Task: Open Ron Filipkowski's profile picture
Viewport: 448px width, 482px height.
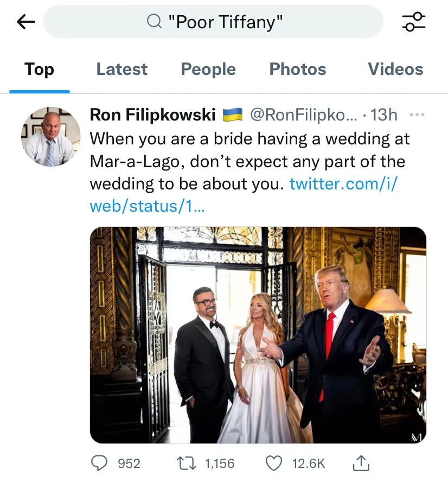Action: tap(50, 136)
